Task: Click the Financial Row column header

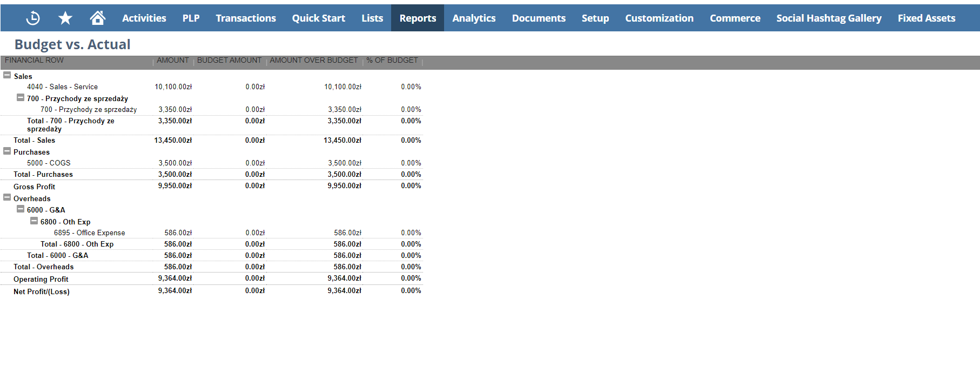Action: (x=35, y=61)
